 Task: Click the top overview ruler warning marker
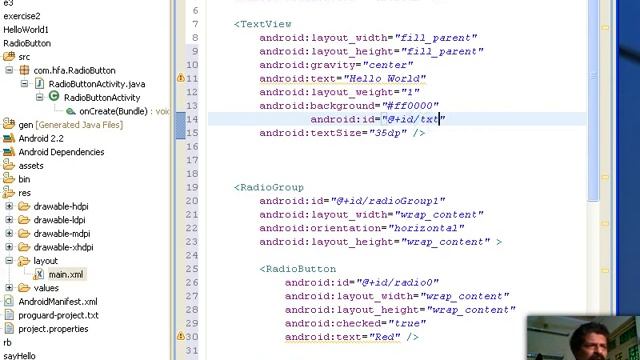(605, 27)
